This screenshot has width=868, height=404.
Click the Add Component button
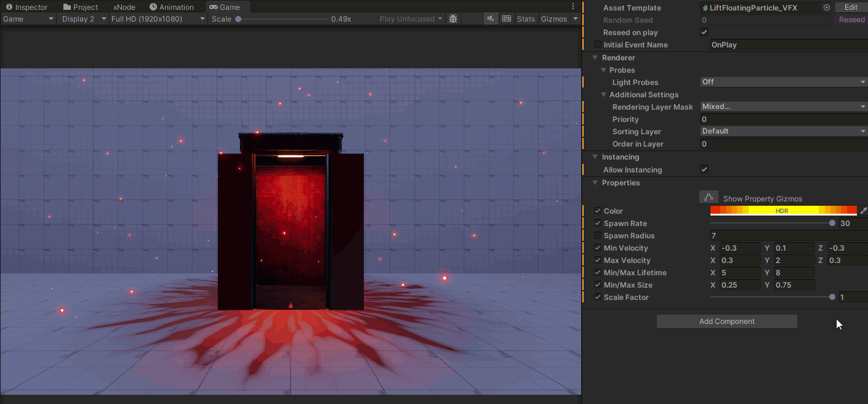tap(726, 321)
